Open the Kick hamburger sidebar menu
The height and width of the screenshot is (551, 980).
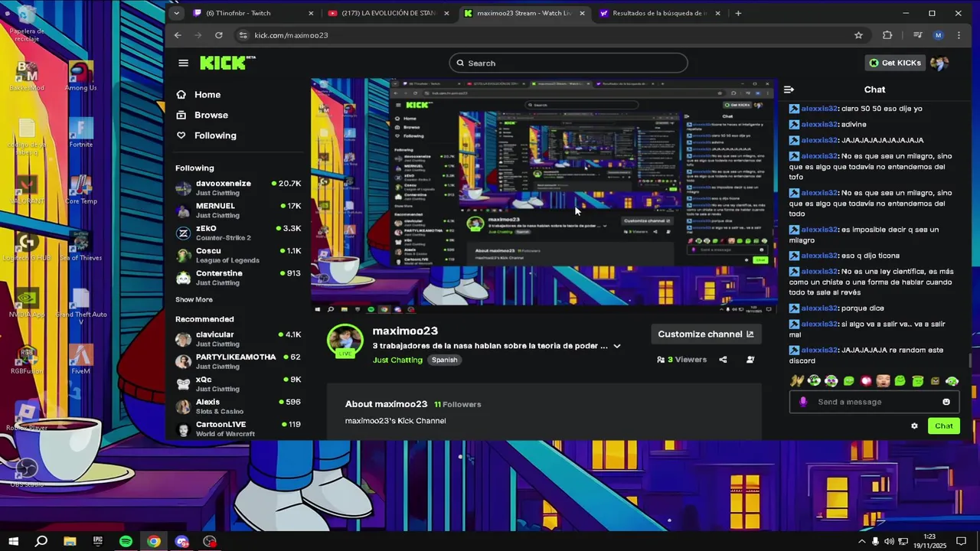click(183, 63)
